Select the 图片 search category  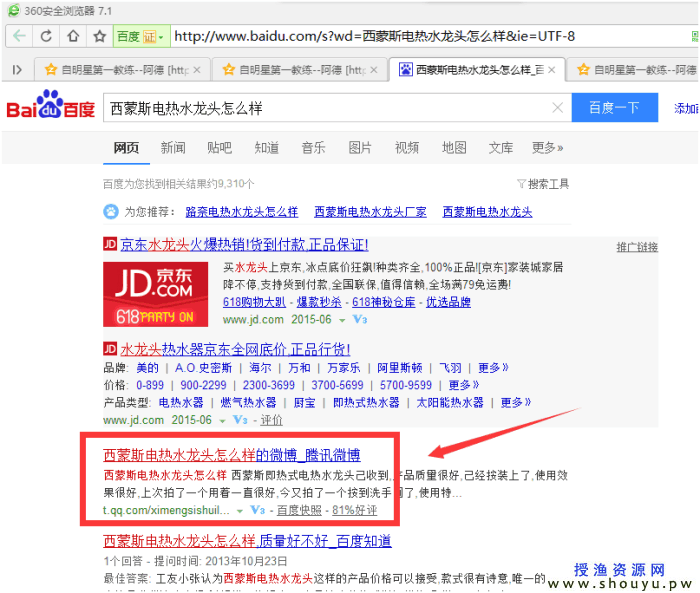point(360,148)
